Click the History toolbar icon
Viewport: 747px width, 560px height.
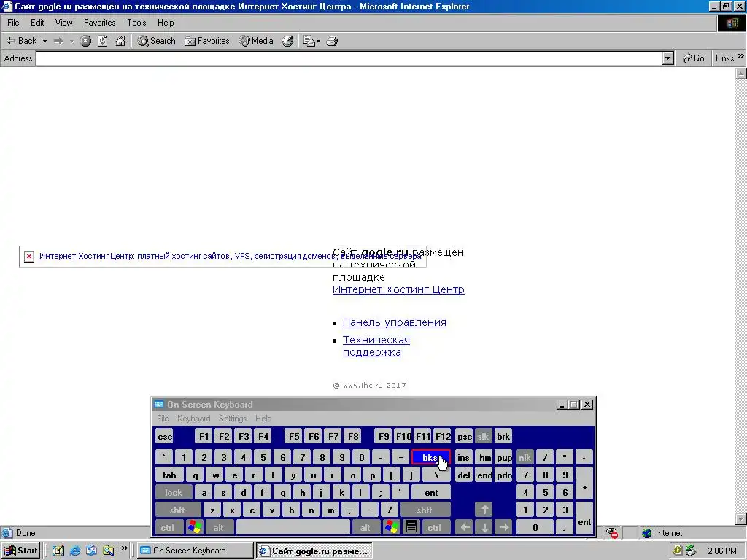(x=287, y=41)
